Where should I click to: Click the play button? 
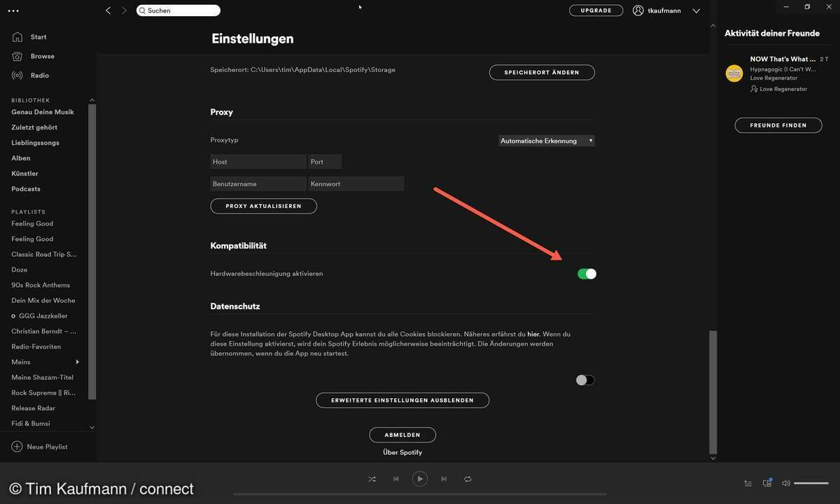(419, 479)
